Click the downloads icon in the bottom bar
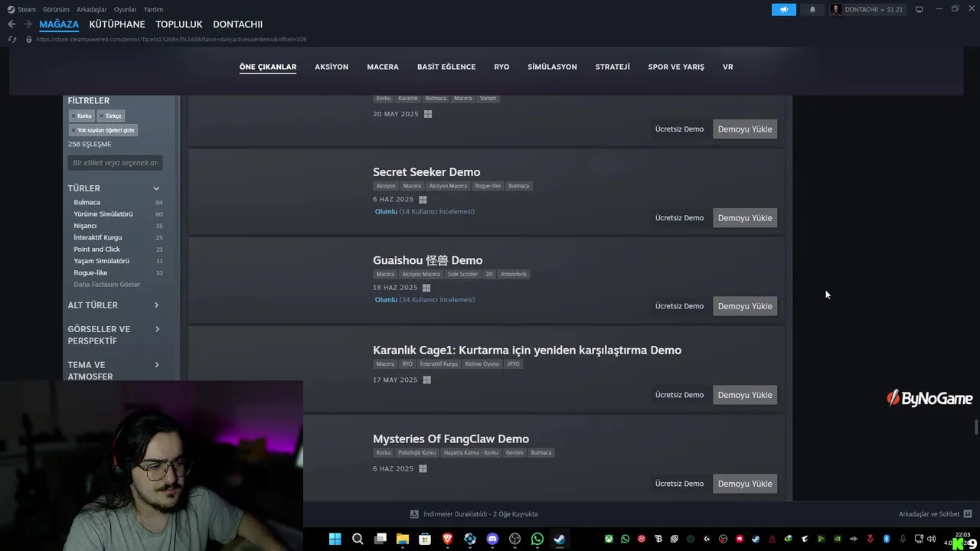This screenshot has width=980, height=551. pos(414,514)
